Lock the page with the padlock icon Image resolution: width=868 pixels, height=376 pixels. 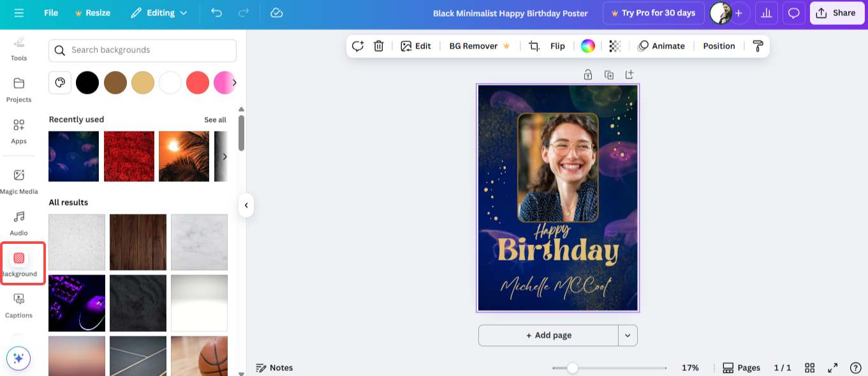tap(588, 75)
